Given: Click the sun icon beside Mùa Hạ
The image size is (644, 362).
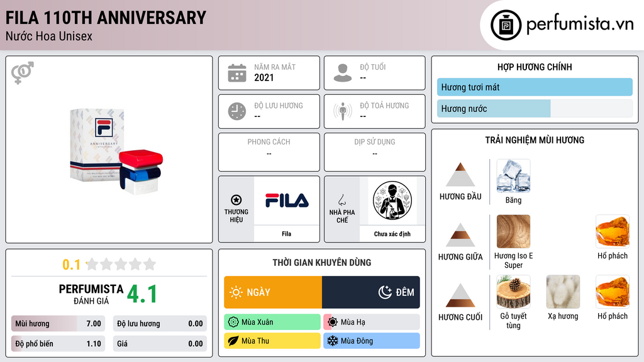Looking at the screenshot, I should click(333, 322).
